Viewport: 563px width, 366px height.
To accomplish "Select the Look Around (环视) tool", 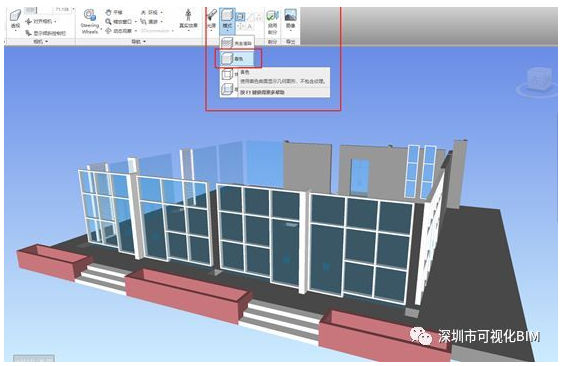I will (149, 12).
